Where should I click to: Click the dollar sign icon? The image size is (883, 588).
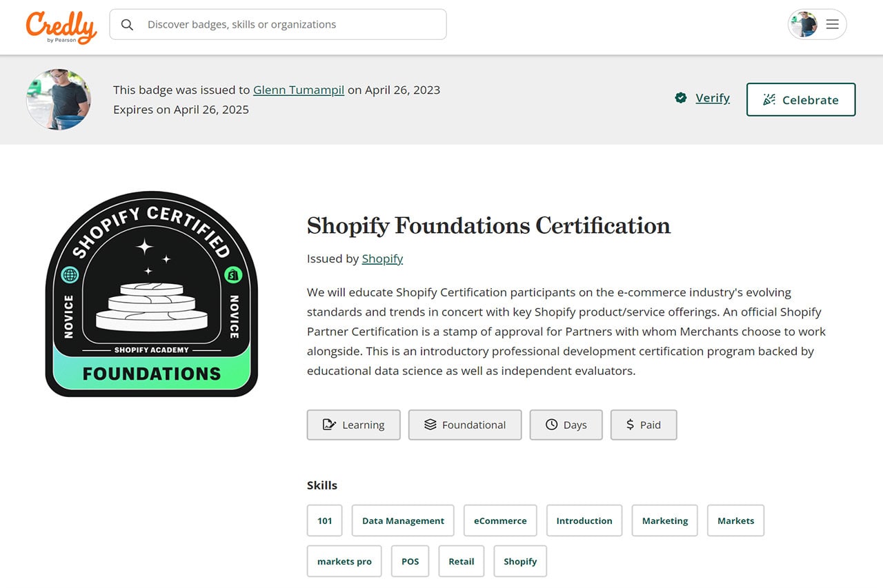(x=630, y=425)
